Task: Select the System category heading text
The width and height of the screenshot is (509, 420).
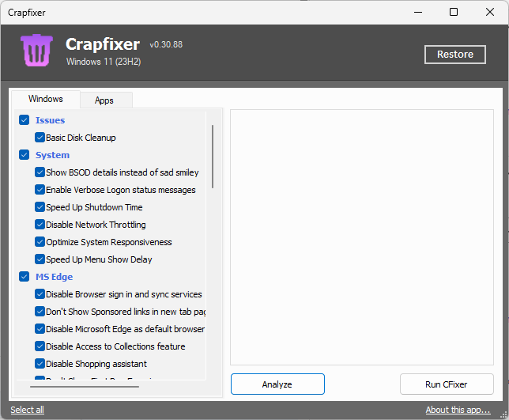Action: pyautogui.click(x=52, y=155)
